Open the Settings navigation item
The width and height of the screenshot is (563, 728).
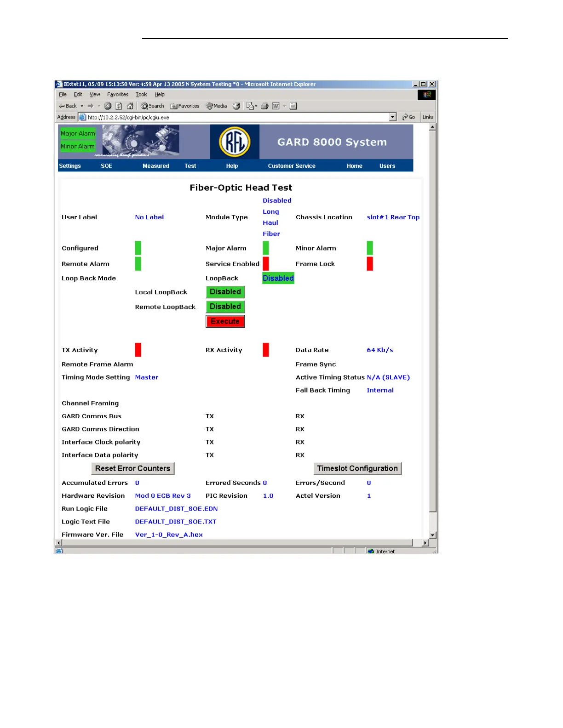tap(70, 166)
